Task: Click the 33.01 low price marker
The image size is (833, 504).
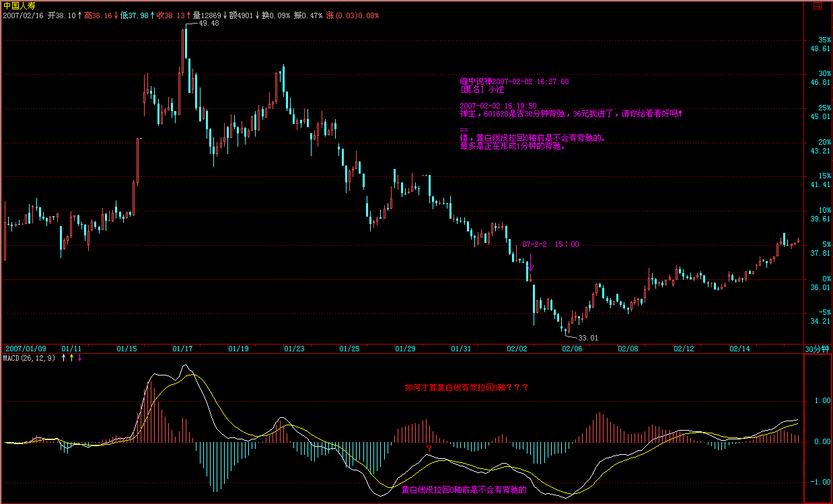Action: [587, 337]
